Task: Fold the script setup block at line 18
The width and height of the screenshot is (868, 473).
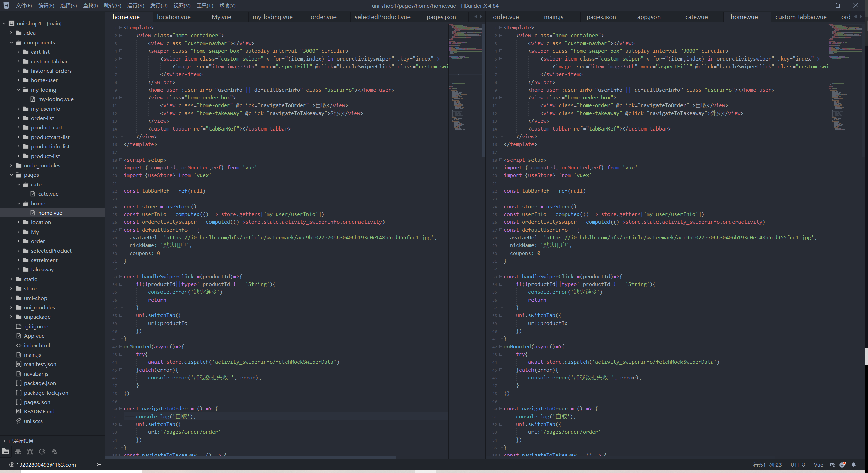Action: 121,160
